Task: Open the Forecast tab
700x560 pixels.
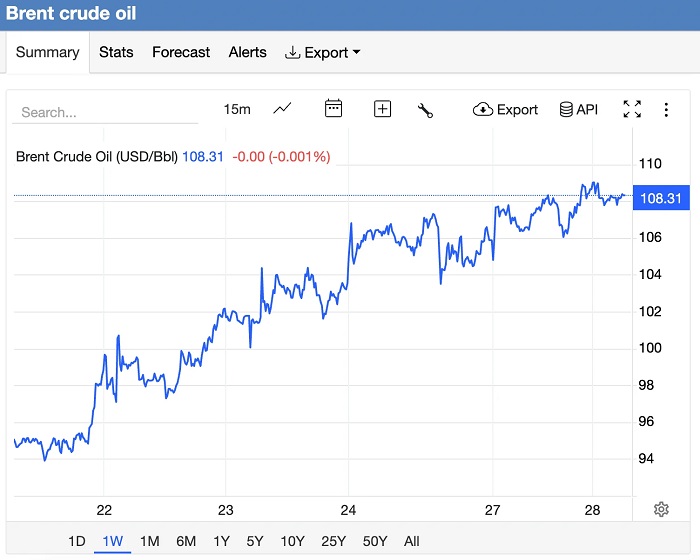Action: pyautogui.click(x=181, y=52)
